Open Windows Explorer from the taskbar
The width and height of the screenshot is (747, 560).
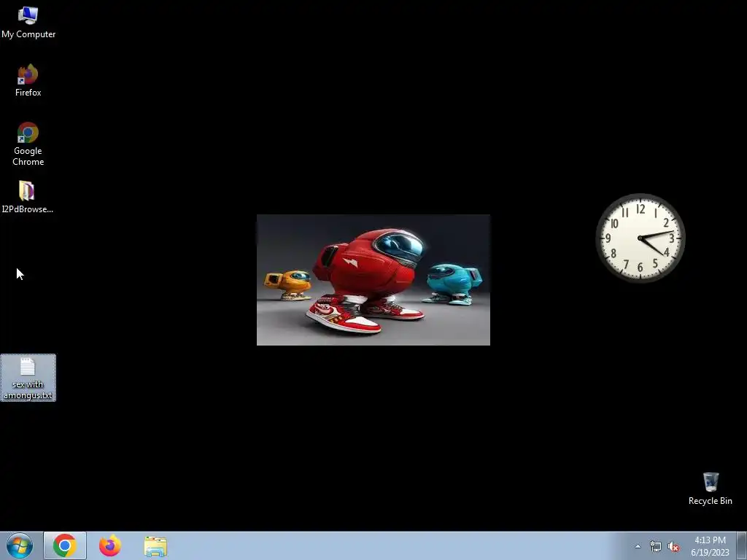[155, 546]
